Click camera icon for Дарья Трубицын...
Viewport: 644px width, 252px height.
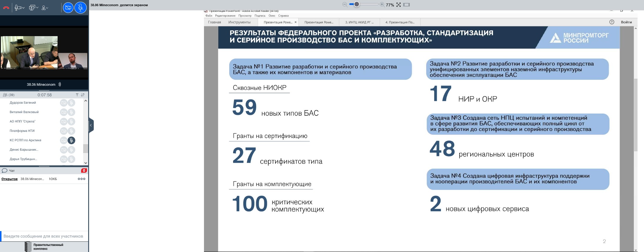click(63, 159)
